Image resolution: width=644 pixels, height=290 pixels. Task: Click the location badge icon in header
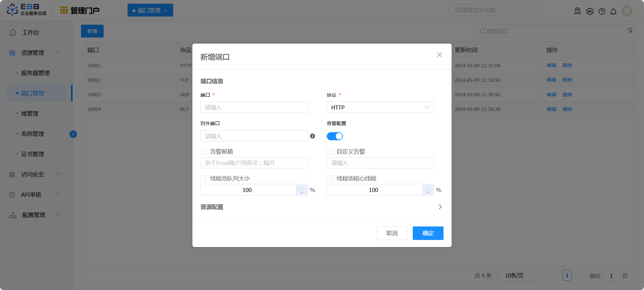coord(578,11)
